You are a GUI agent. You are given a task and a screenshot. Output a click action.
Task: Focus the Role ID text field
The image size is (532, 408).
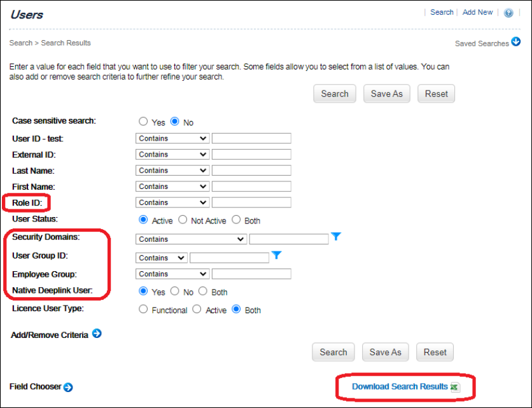pos(251,202)
